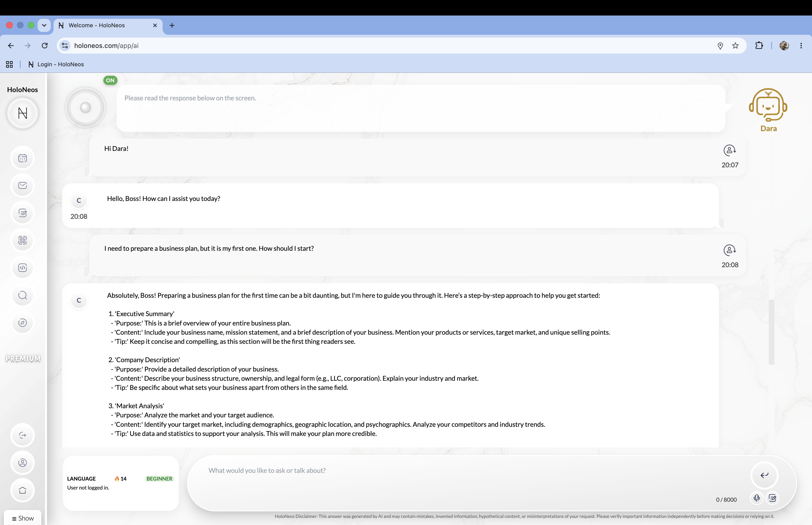
Task: Toggle the green ON voice switch
Action: pyautogui.click(x=110, y=80)
